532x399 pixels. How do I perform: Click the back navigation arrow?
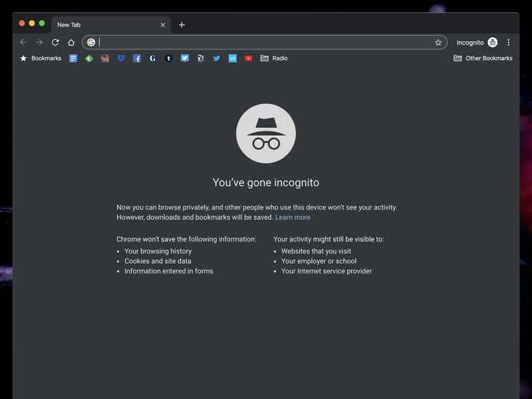pos(23,42)
